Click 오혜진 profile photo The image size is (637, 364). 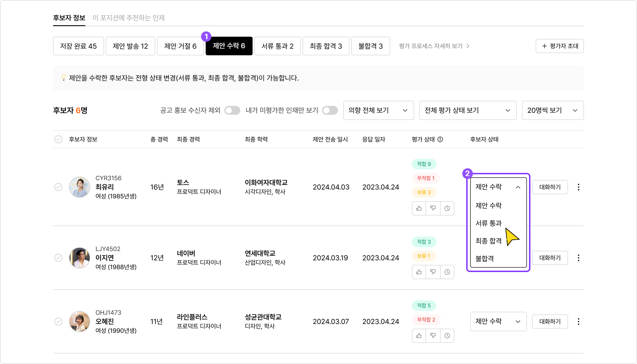[79, 321]
